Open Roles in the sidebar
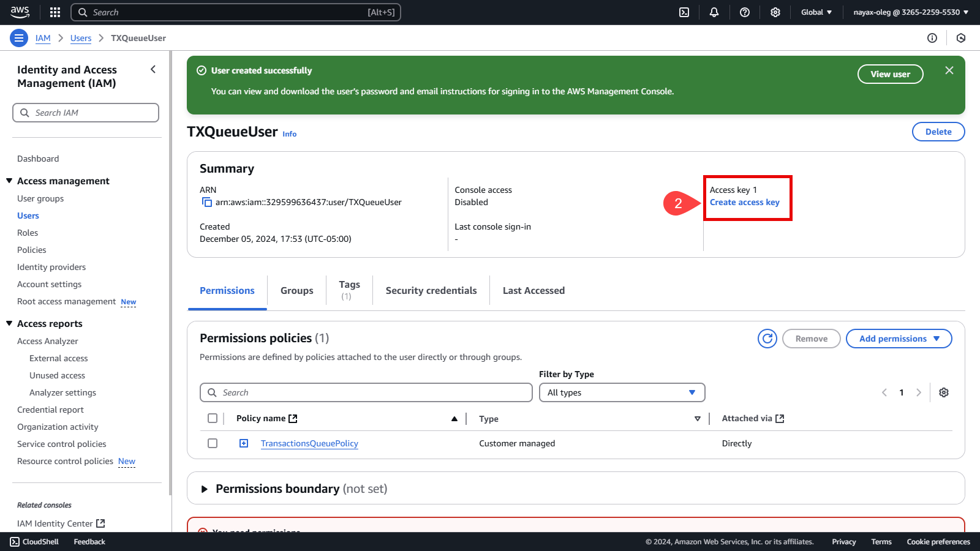Viewport: 980px width, 551px height. [x=28, y=233]
